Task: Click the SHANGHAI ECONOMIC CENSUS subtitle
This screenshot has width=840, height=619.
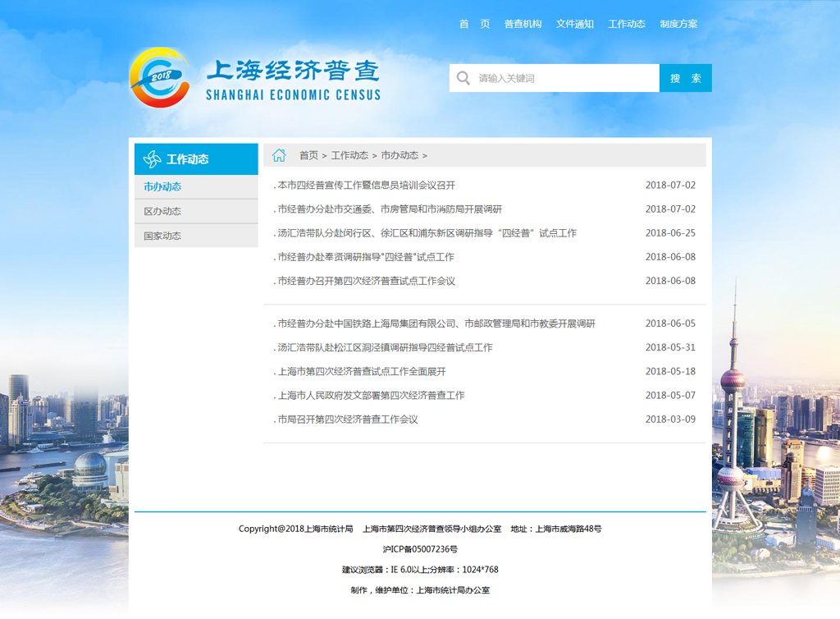Action: coord(293,95)
